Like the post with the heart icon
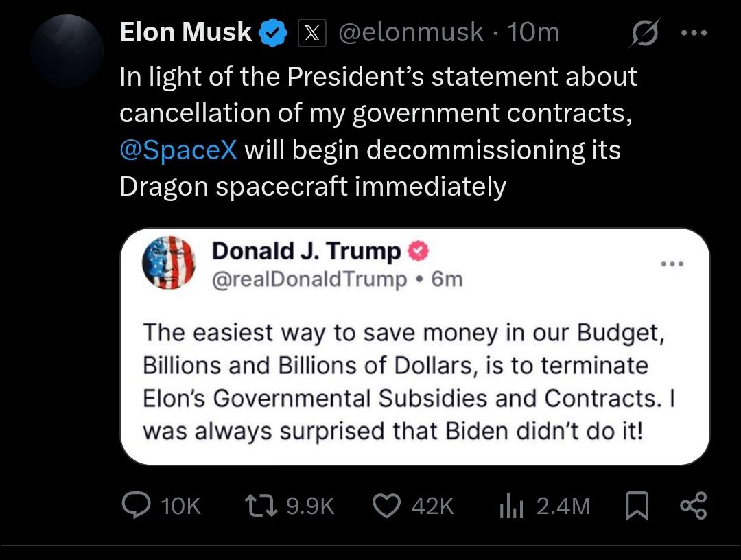Viewport: 741px width, 560px height. 388,506
